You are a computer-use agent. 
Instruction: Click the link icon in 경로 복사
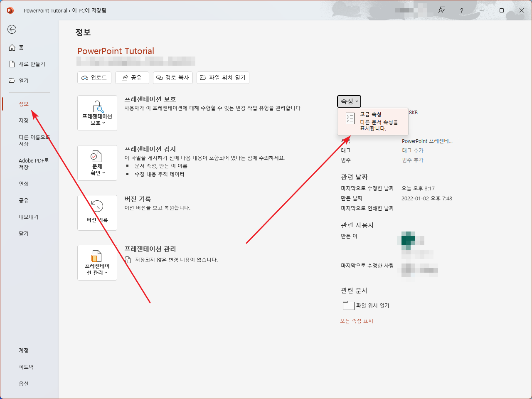tap(160, 78)
